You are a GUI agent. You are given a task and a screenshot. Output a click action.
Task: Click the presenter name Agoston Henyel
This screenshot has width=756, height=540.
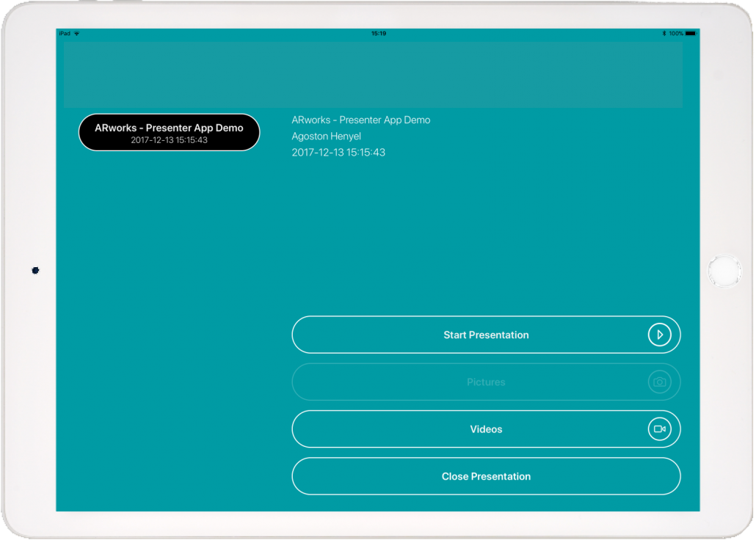click(x=327, y=136)
